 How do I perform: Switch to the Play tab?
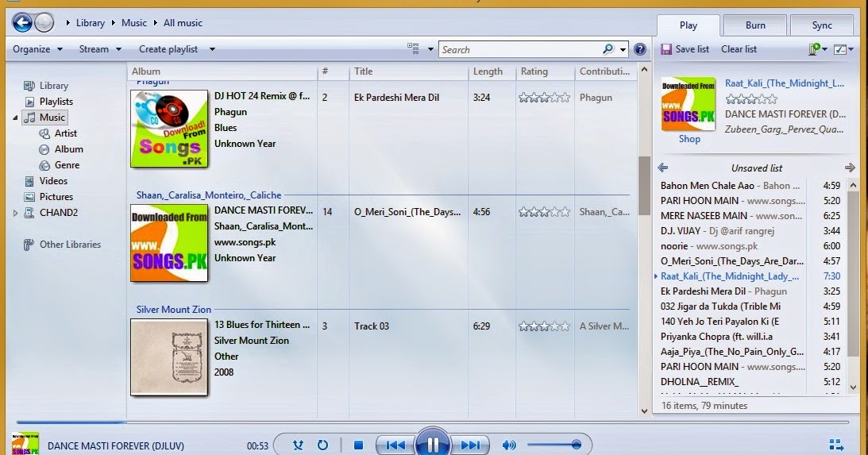(688, 25)
